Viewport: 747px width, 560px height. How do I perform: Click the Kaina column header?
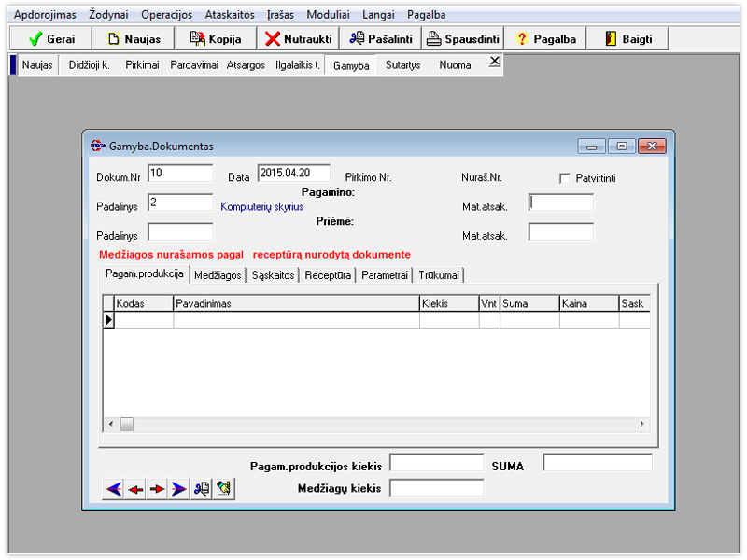[589, 304]
